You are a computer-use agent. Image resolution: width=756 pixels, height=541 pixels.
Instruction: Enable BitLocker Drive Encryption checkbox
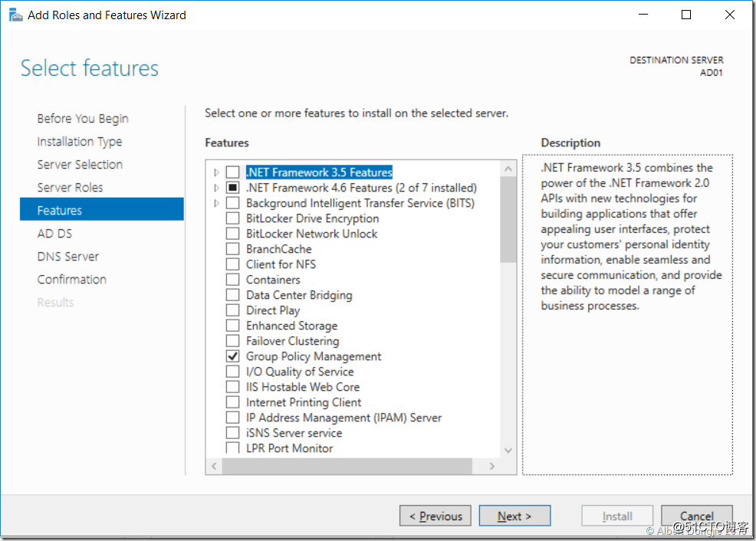[232, 218]
